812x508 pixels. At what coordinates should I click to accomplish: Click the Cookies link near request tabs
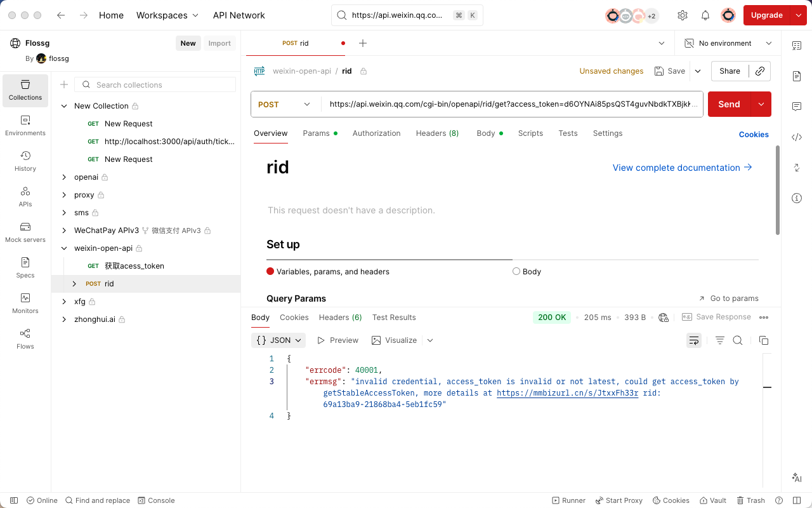754,134
